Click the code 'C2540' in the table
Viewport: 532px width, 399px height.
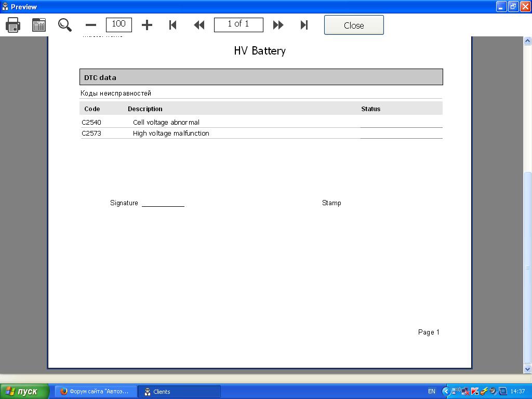point(91,123)
